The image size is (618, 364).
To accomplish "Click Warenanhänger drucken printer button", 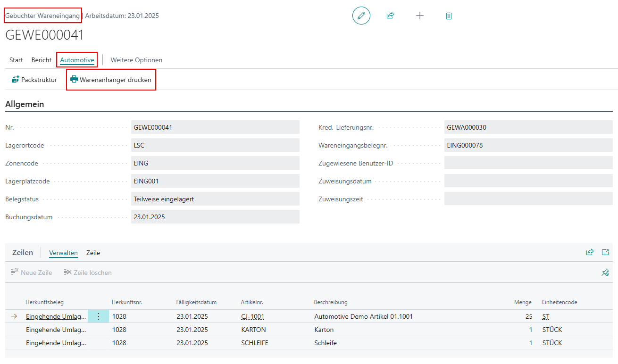I will (111, 80).
